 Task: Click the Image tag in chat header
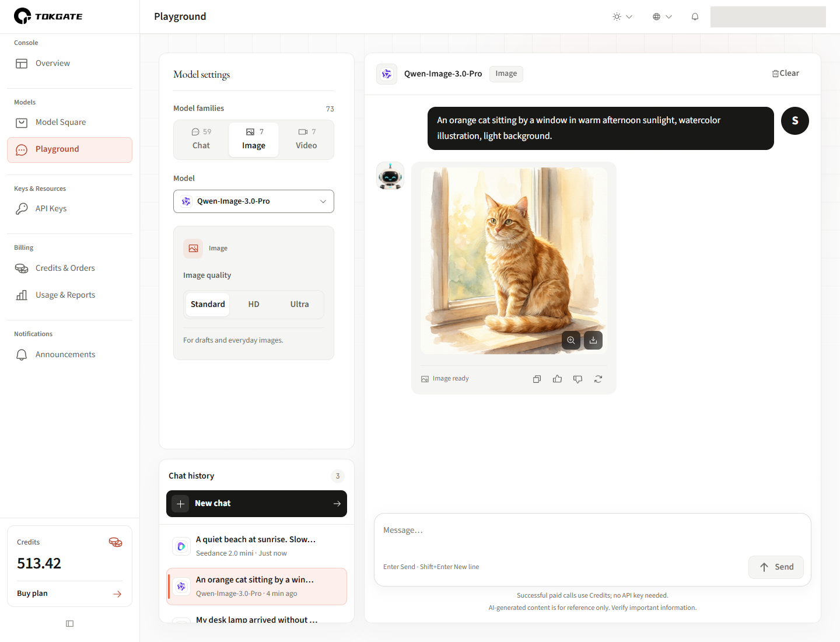[506, 74]
